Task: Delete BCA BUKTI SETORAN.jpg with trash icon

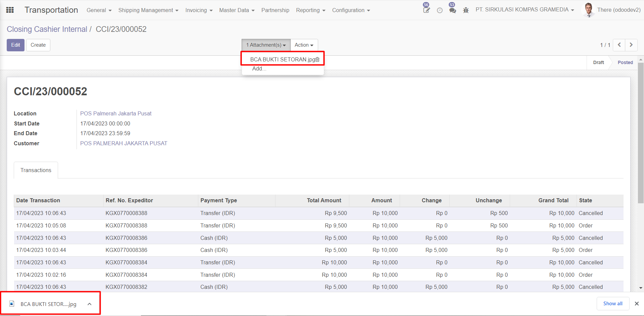Action: (x=317, y=59)
